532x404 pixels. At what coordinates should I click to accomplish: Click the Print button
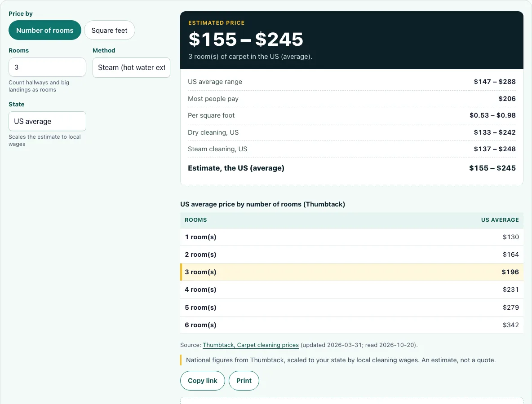244,381
